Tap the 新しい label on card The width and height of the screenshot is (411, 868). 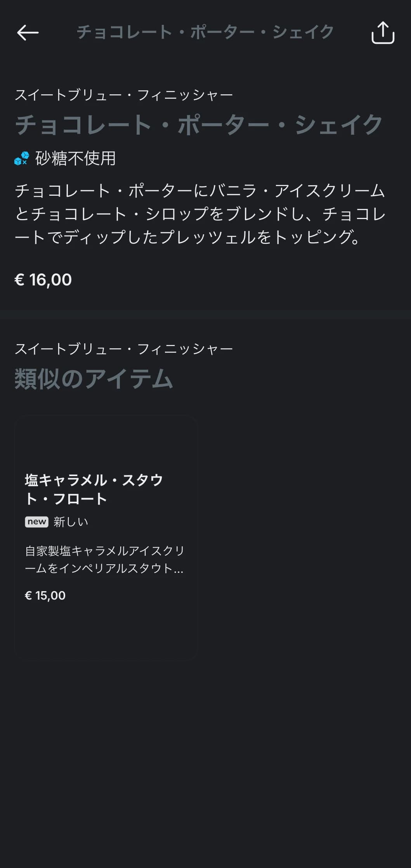71,522
